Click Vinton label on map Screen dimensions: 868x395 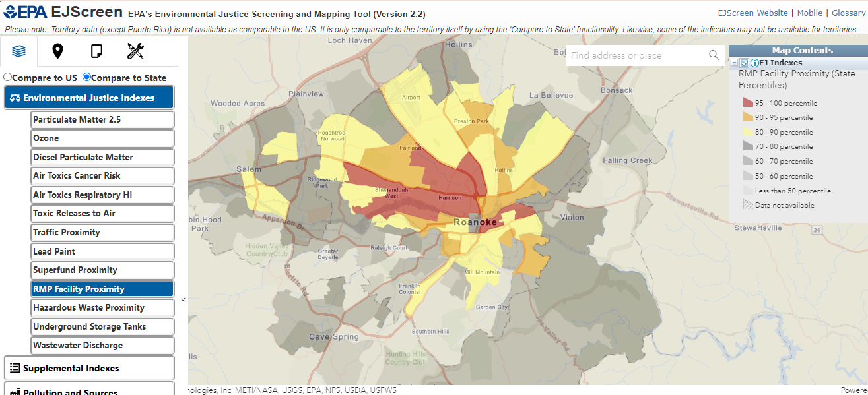tap(572, 217)
